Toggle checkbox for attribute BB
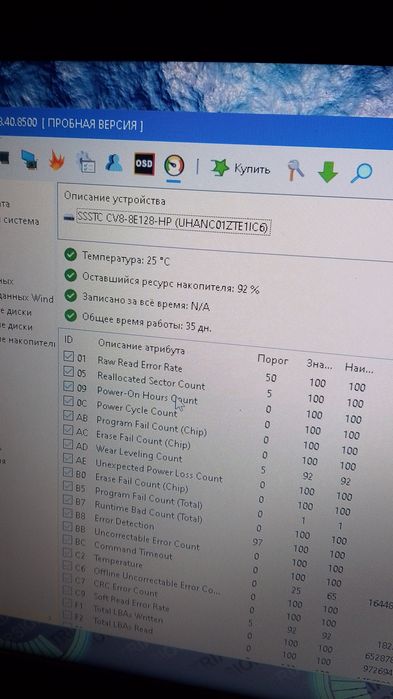393x699 pixels. point(67,527)
